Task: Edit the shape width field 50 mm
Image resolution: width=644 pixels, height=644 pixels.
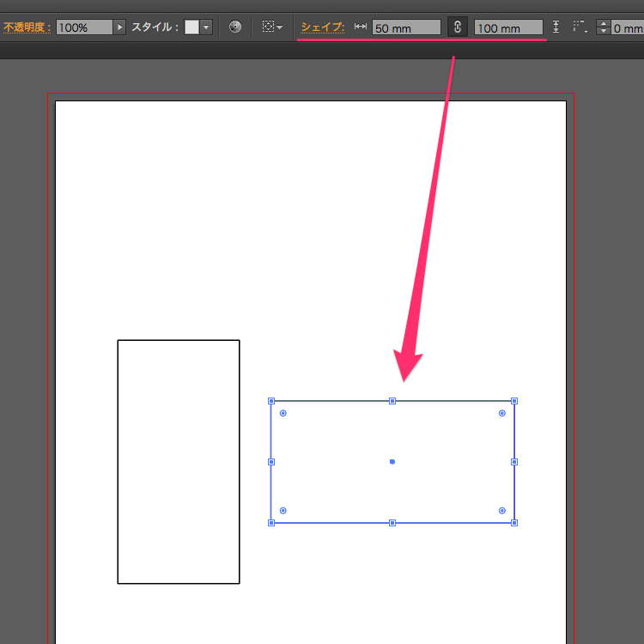Action: (x=406, y=27)
